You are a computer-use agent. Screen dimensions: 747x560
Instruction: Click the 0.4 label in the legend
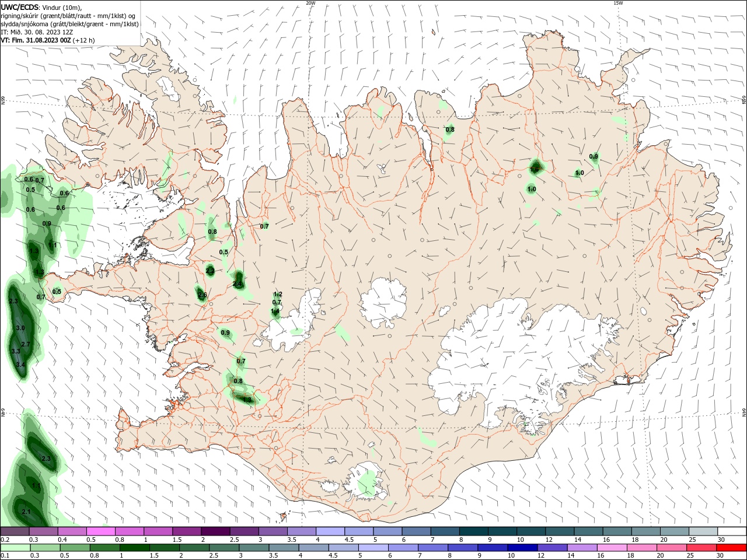click(62, 540)
